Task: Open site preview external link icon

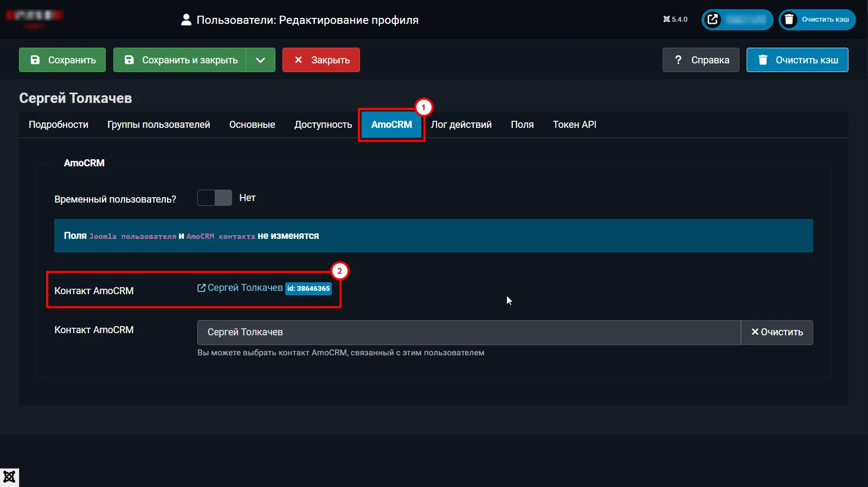Action: click(713, 20)
